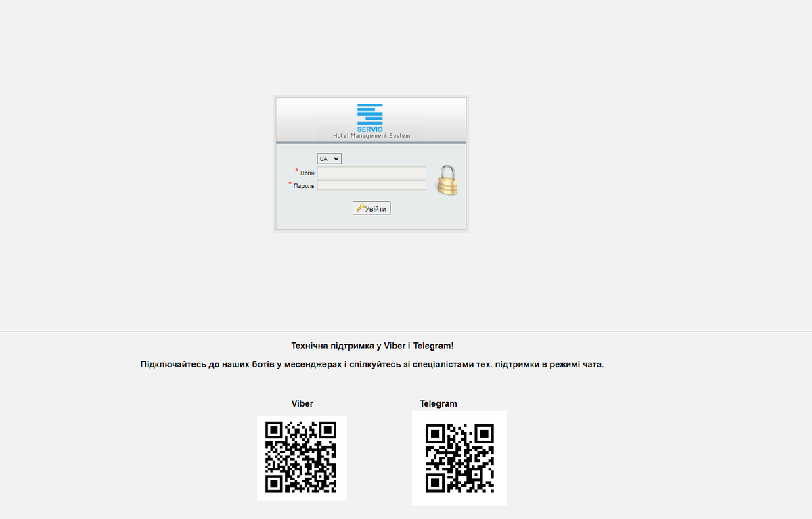Expand the language selector arrow
This screenshot has width=812, height=519.
[336, 158]
